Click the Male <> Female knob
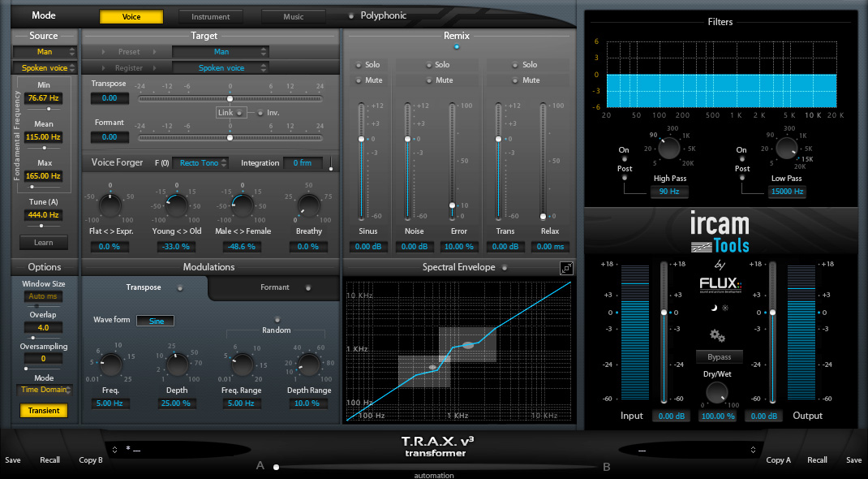 coord(242,206)
